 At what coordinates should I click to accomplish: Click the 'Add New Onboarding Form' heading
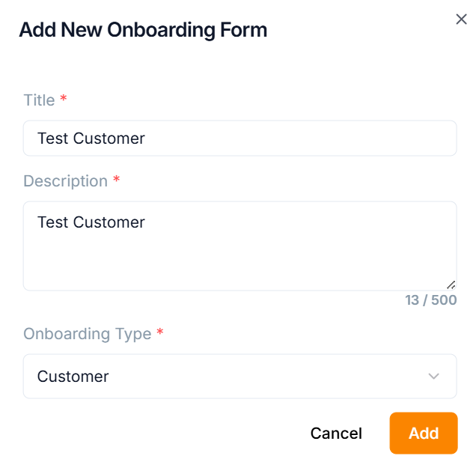142,31
